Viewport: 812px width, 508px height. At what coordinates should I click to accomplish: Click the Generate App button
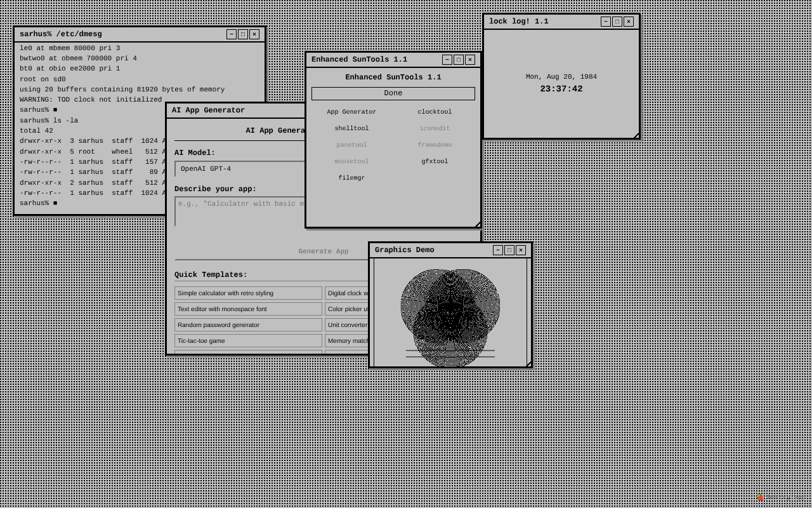click(x=324, y=251)
